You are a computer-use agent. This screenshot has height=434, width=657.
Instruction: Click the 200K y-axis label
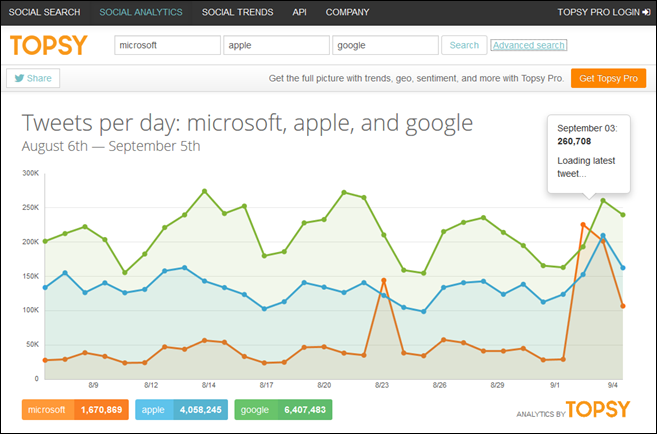[31, 242]
